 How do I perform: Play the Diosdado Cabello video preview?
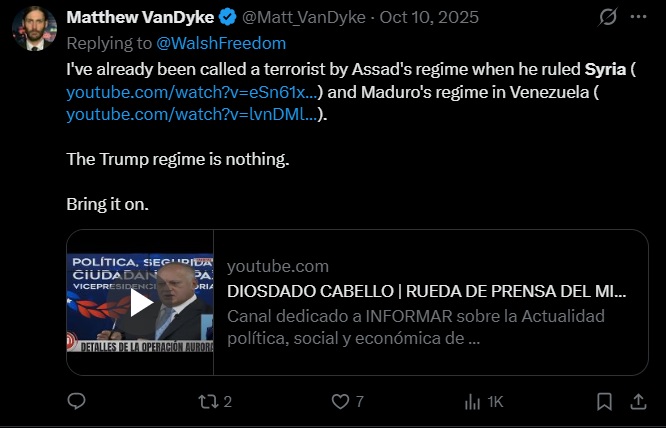coord(141,302)
